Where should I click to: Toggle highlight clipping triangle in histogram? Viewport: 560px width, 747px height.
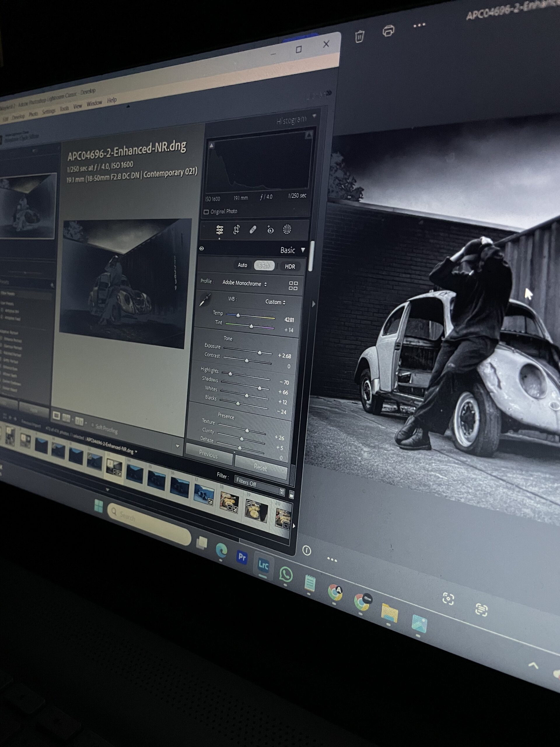coord(309,135)
